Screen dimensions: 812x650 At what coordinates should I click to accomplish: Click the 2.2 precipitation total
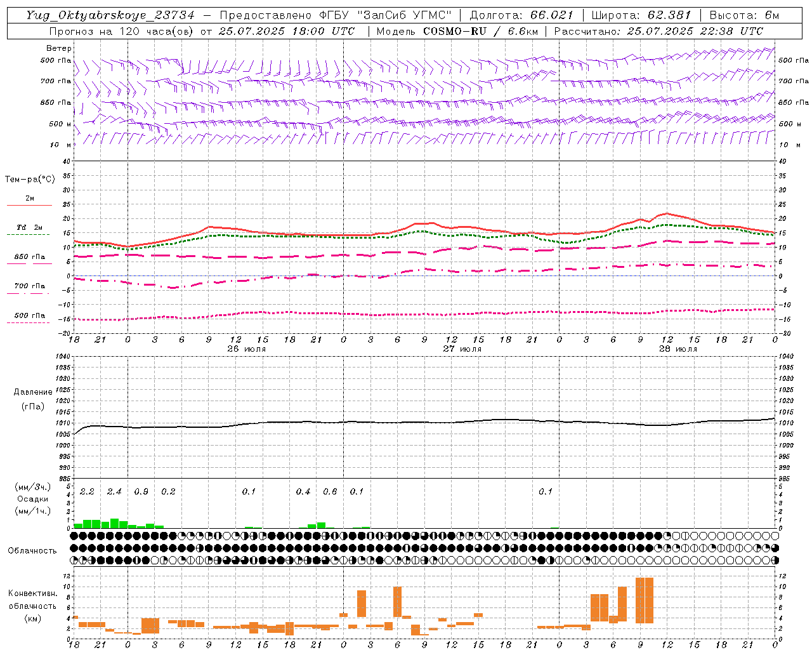[x=87, y=492]
